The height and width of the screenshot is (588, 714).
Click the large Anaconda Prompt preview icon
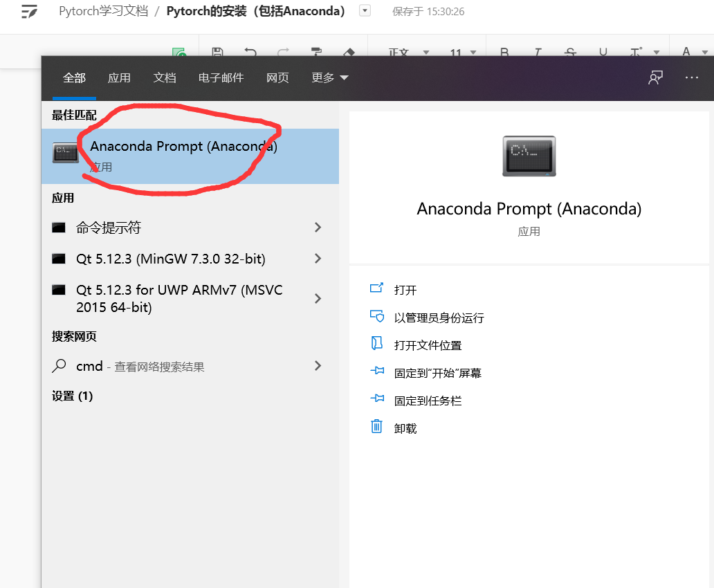[529, 156]
